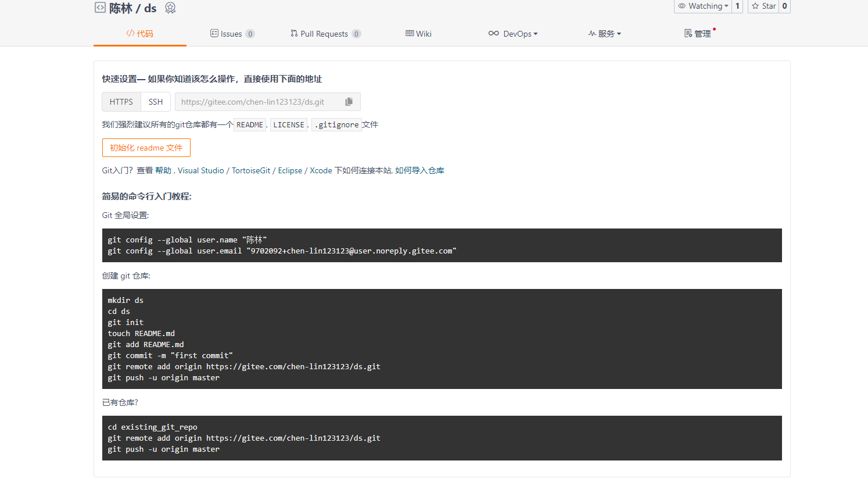Click the repository name ds link

[150, 8]
